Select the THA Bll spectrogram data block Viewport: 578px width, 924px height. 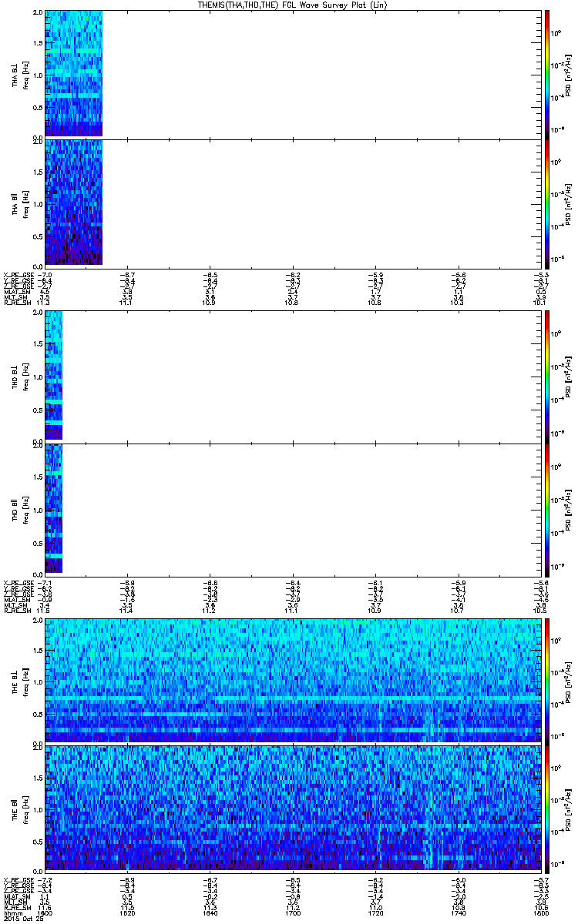click(73, 202)
